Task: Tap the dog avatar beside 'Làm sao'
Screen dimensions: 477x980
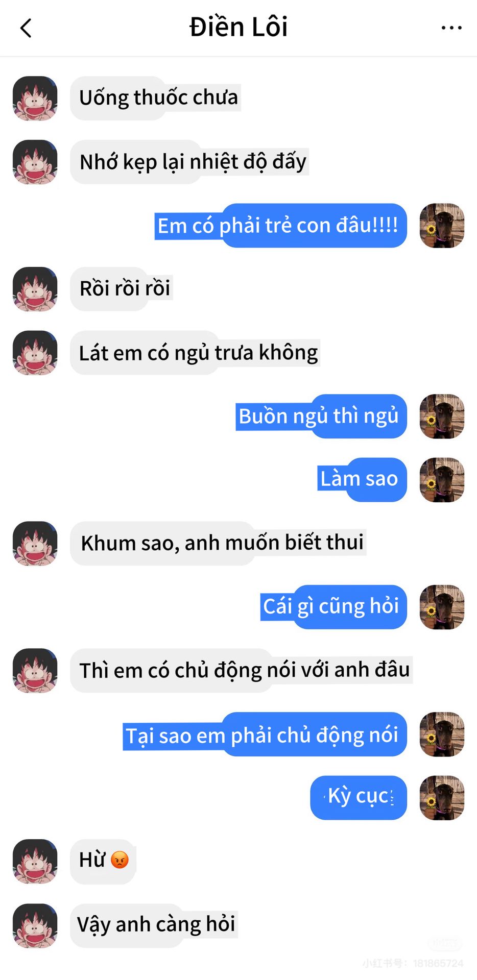Action: pos(442,480)
